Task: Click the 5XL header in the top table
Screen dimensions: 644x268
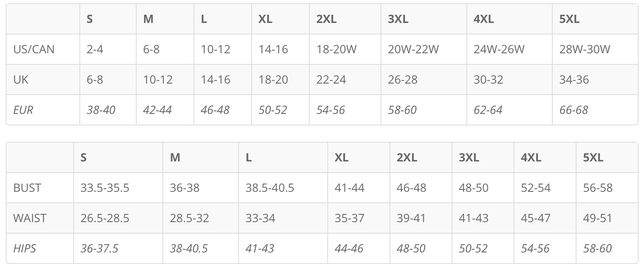Action: 569,19
